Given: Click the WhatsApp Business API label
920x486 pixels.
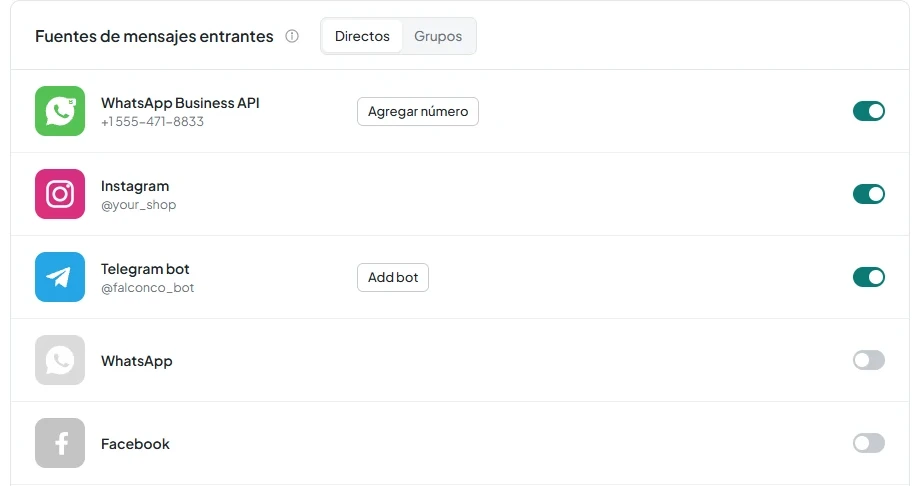Looking at the screenshot, I should (180, 103).
